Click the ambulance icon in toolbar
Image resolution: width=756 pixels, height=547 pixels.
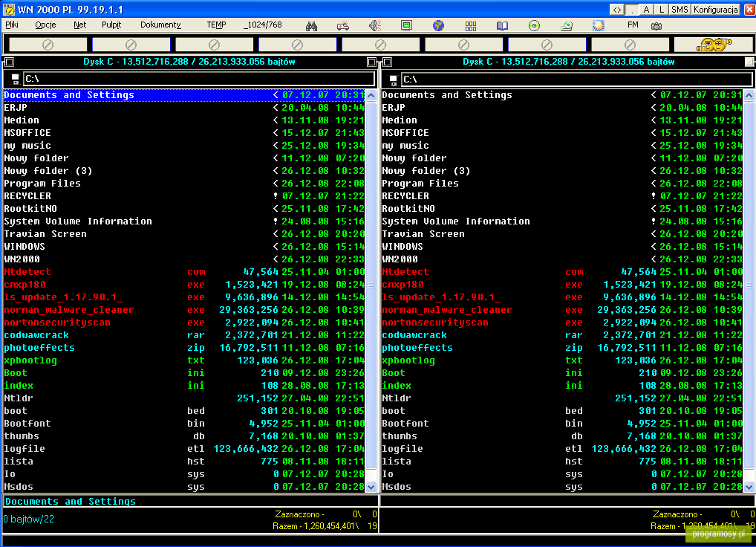click(x=343, y=25)
